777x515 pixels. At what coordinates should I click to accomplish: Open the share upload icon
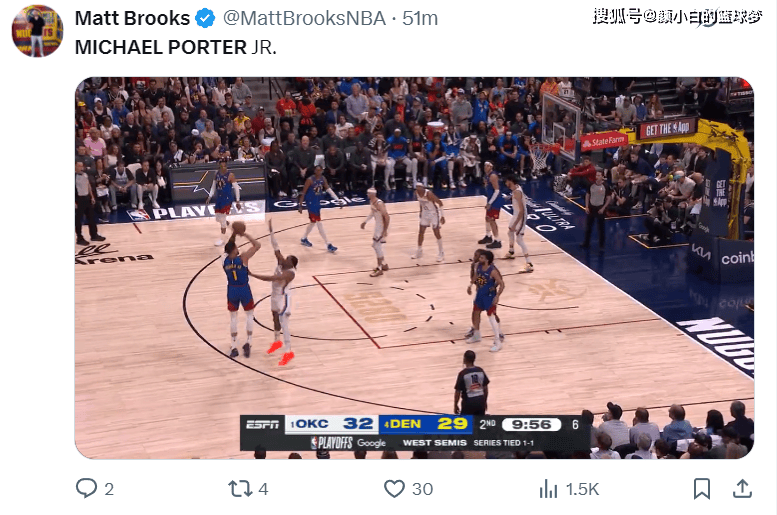[742, 488]
